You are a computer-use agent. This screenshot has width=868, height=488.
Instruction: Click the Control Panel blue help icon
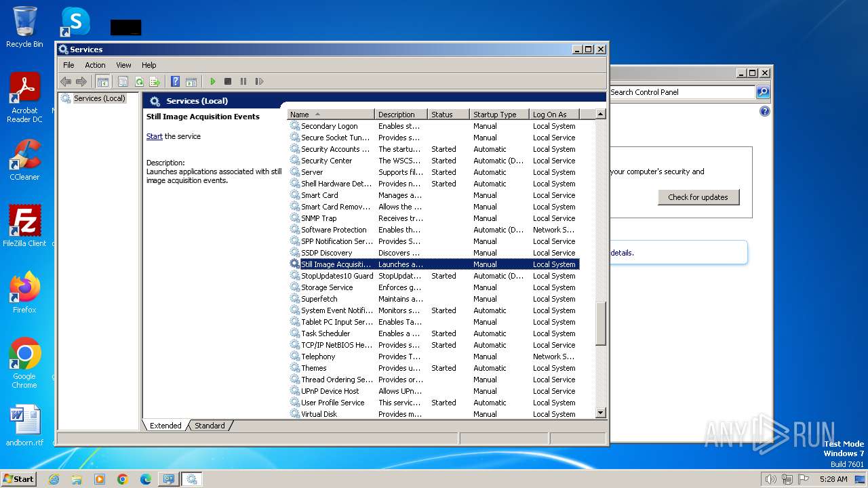coord(765,111)
